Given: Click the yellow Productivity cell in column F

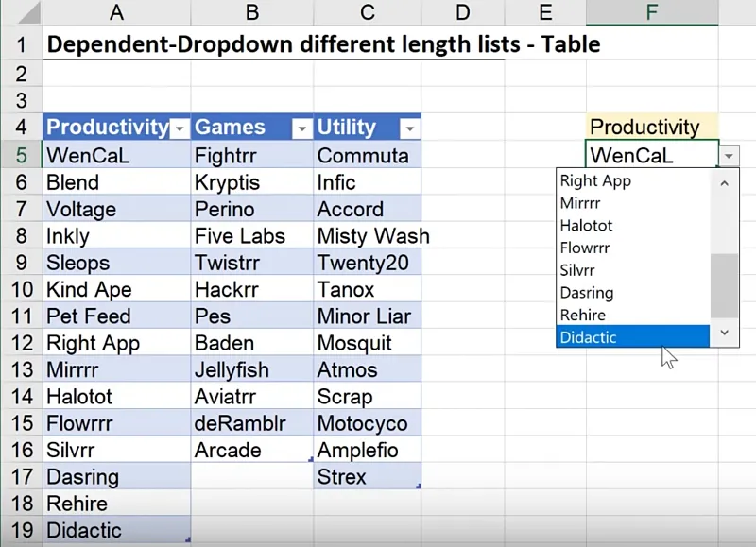Looking at the screenshot, I should [652, 127].
